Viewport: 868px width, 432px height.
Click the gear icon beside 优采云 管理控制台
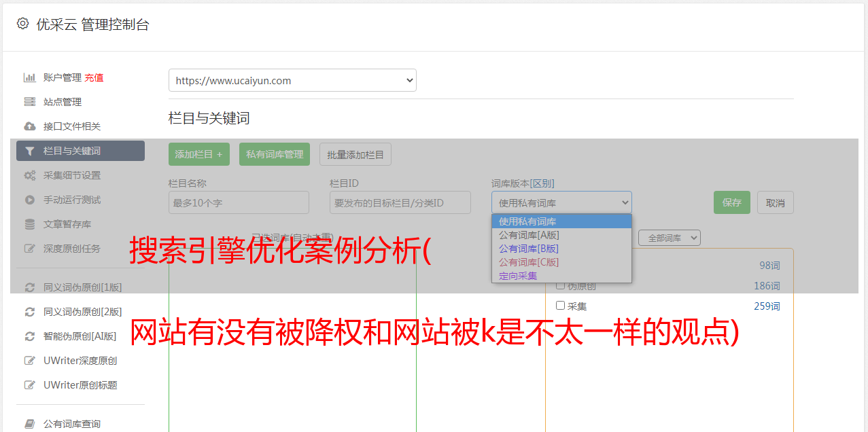pos(23,24)
